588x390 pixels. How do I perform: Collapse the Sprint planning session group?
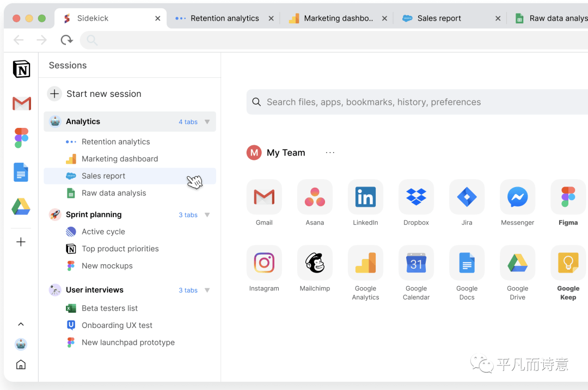[x=207, y=215]
